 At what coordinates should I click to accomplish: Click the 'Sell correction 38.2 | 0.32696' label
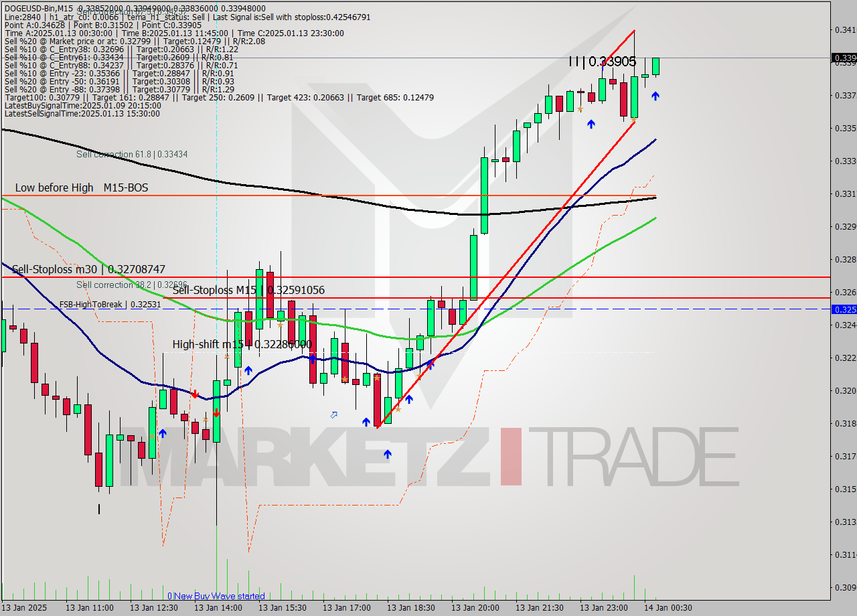click(132, 285)
